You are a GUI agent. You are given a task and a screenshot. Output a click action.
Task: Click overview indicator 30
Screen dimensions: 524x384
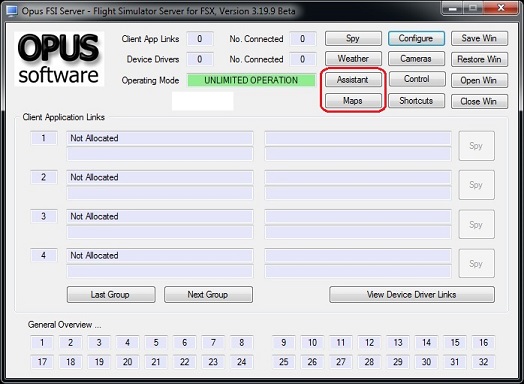tap(426, 362)
